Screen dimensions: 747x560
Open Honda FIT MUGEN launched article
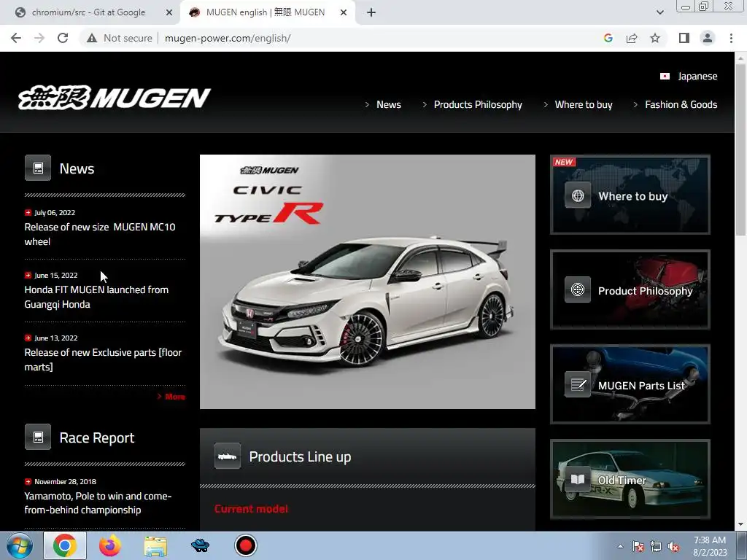97,297
